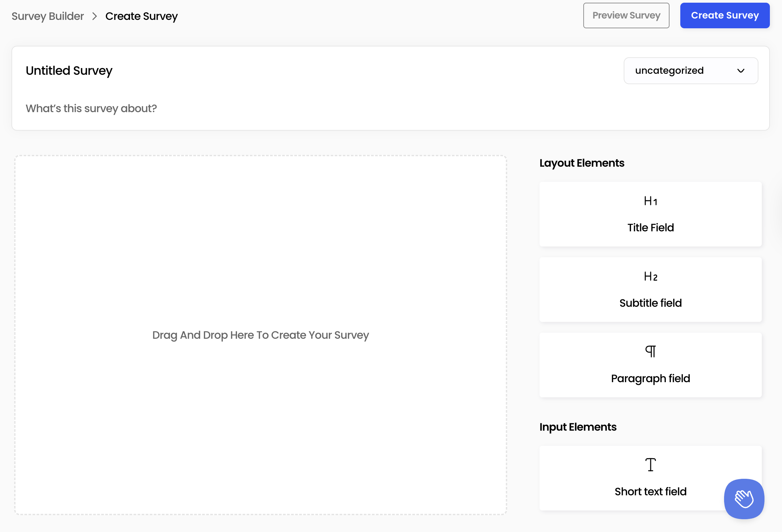This screenshot has width=782, height=532.
Task: Select the Paragraph field card
Action: pos(650,365)
